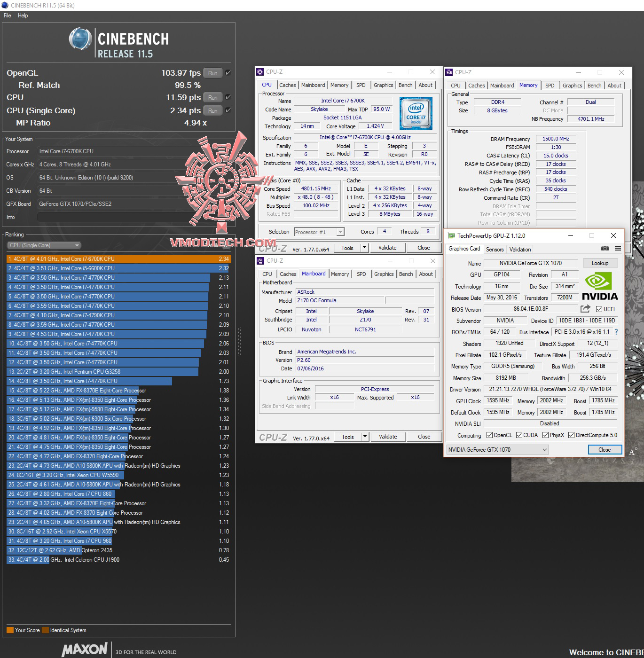The height and width of the screenshot is (658, 644).
Task: Click the Driver Version field in GPU-Z
Action: click(550, 389)
